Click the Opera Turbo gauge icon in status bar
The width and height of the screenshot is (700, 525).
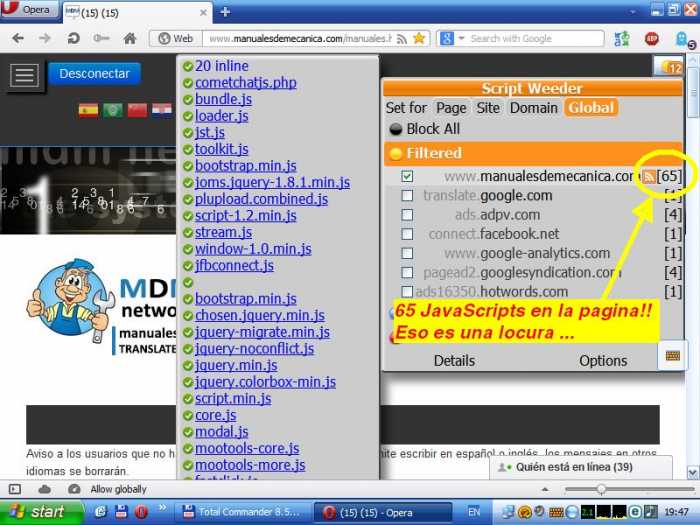click(74, 489)
